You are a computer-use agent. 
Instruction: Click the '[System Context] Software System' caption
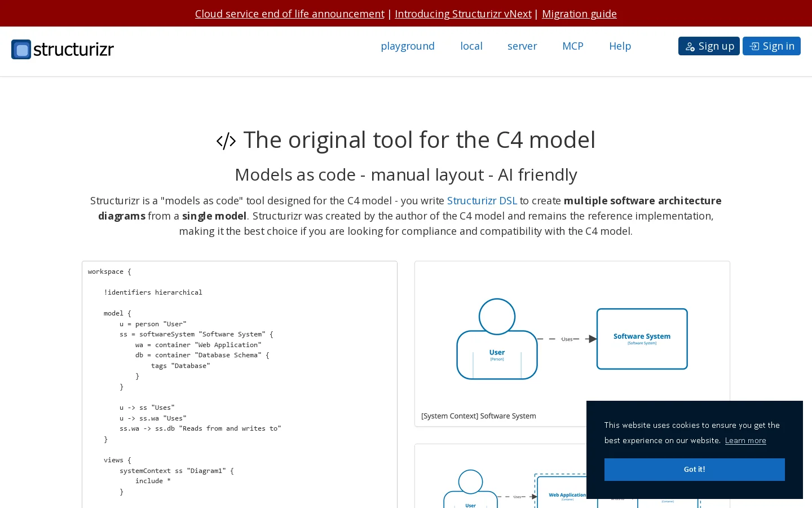point(479,416)
